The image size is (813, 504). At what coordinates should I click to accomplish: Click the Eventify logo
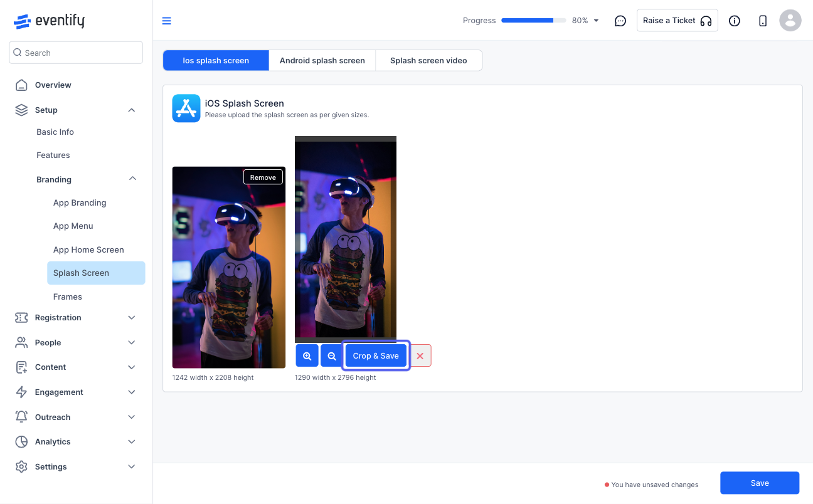click(49, 21)
